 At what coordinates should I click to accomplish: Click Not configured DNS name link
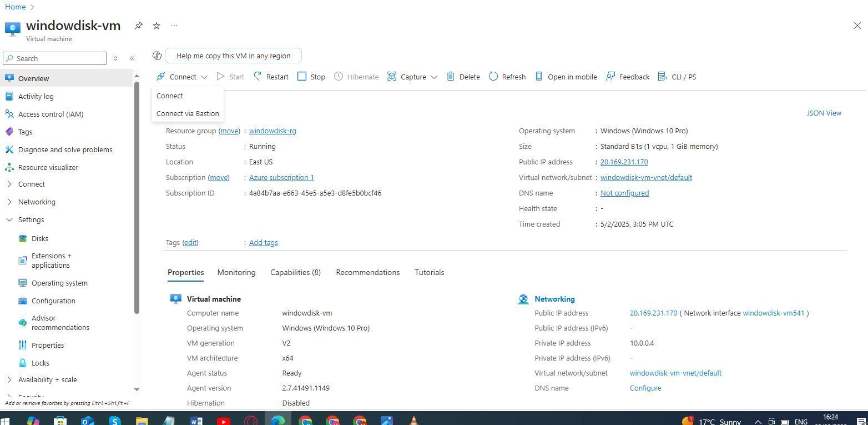[x=624, y=193]
